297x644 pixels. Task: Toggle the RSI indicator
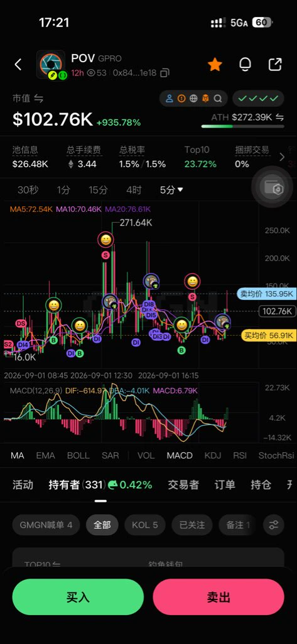click(240, 455)
